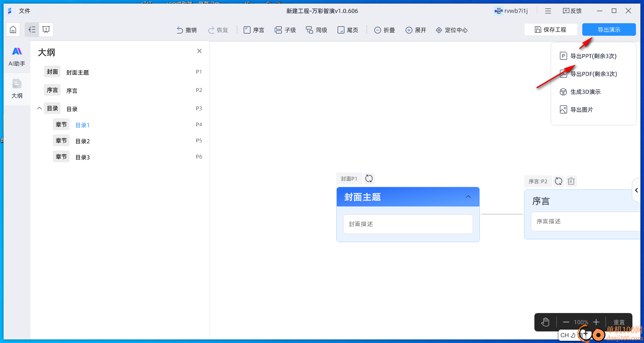Choose 导出PPT from the export menu
The width and height of the screenshot is (644, 343).
[589, 56]
